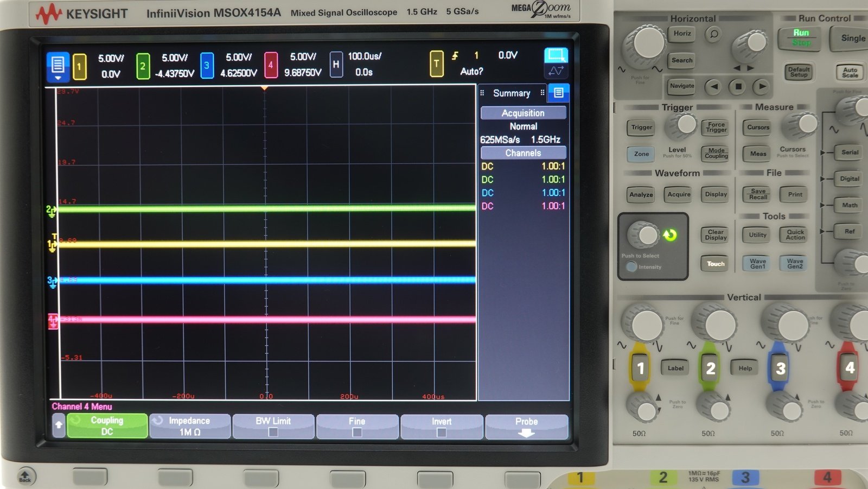Open the 100.0us/ timebase setting
This screenshot has height=489, width=868.
click(x=365, y=56)
